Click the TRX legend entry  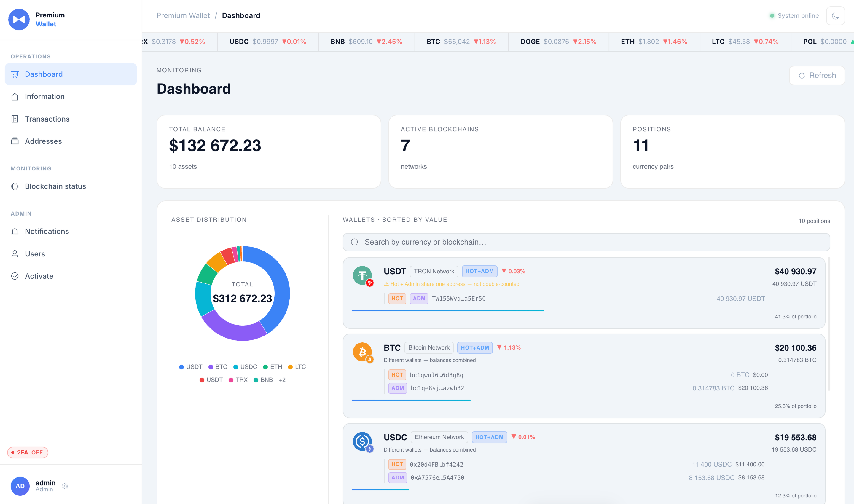tap(238, 380)
